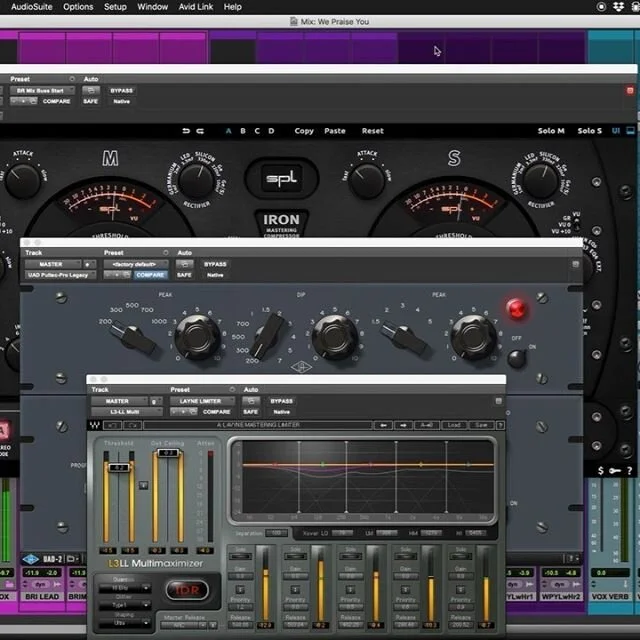Click the recording status icon in menu bar

tap(601, 7)
